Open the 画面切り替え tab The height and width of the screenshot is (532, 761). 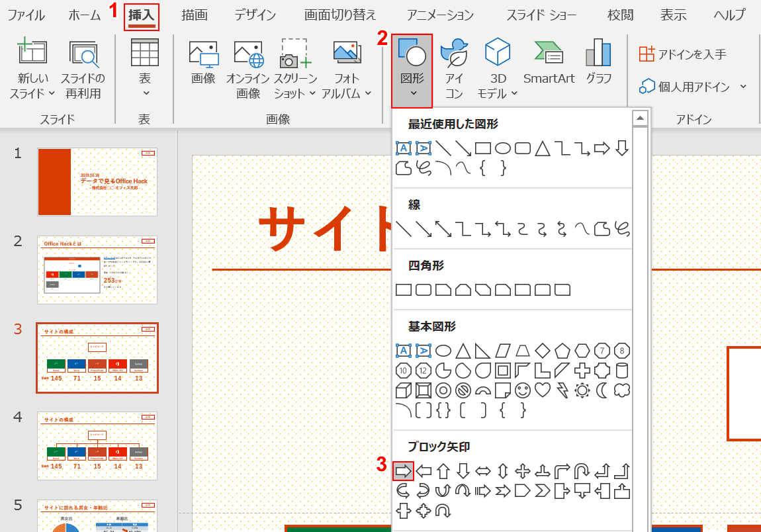(340, 15)
